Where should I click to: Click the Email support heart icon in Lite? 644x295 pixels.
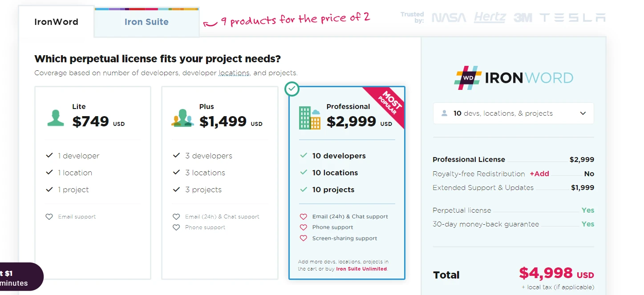point(49,217)
